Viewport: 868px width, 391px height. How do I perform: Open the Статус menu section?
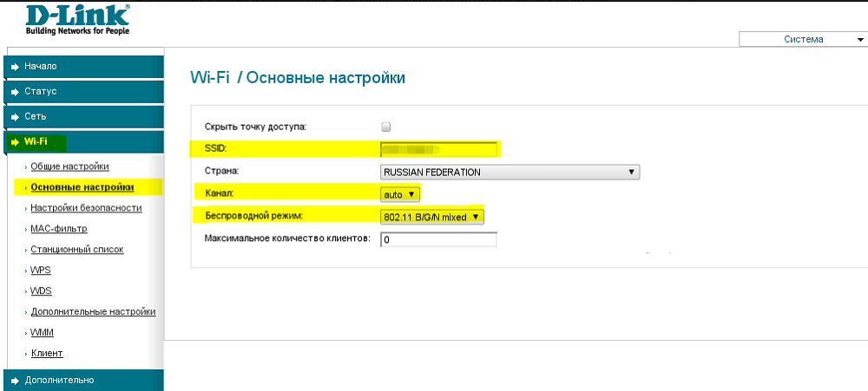pyautogui.click(x=83, y=92)
